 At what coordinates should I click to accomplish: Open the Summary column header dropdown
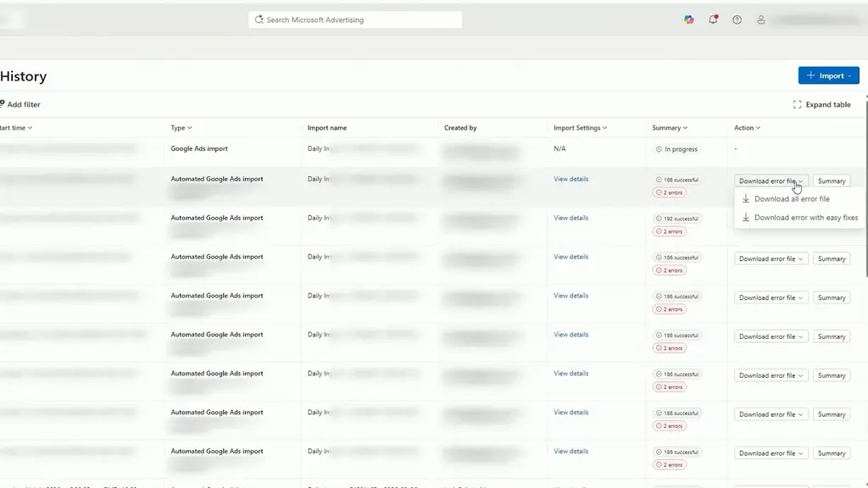coord(670,128)
